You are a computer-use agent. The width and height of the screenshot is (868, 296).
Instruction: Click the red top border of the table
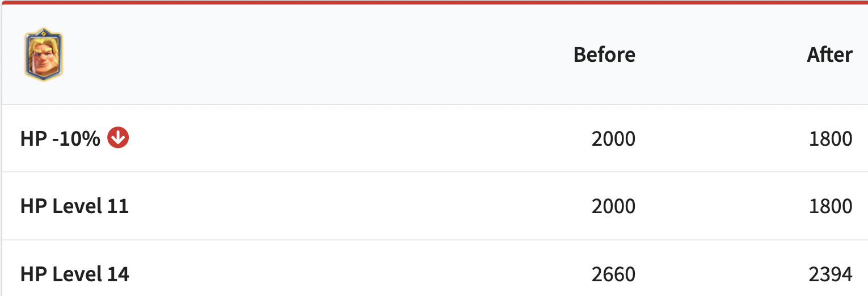(434, 2)
